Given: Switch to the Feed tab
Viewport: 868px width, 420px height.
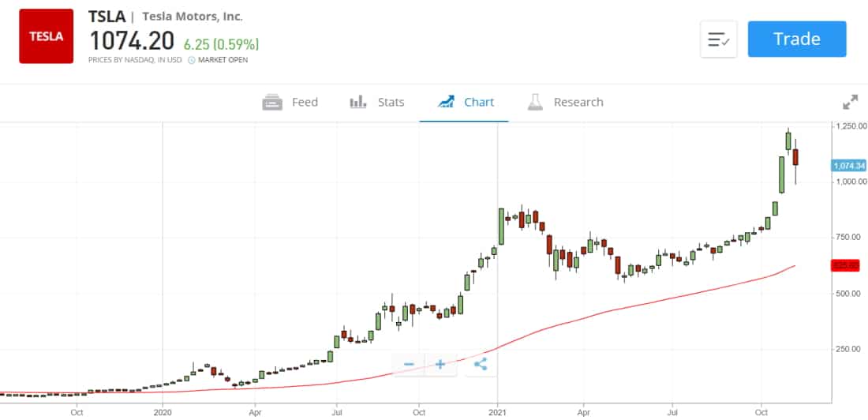Looking at the screenshot, I should coord(290,103).
